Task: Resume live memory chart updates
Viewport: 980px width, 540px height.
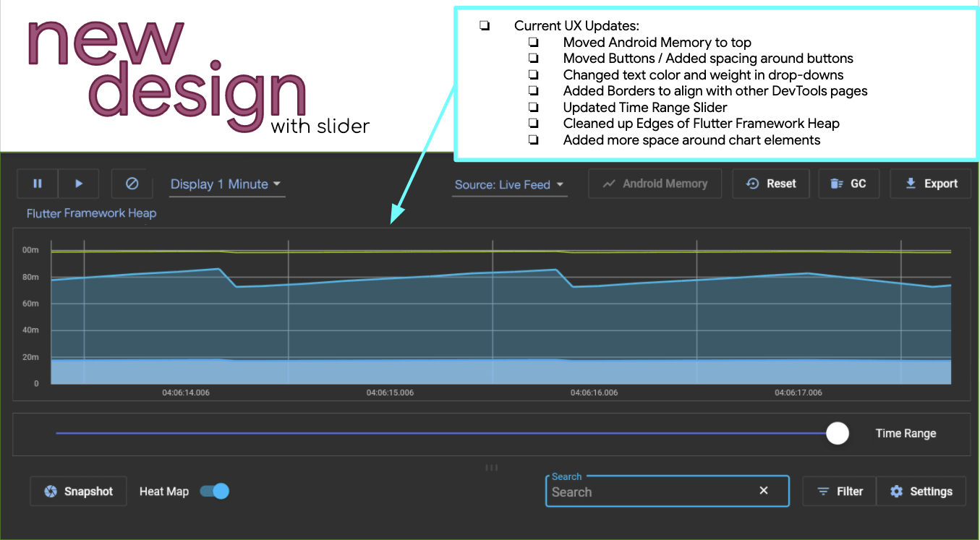Action: tap(79, 184)
